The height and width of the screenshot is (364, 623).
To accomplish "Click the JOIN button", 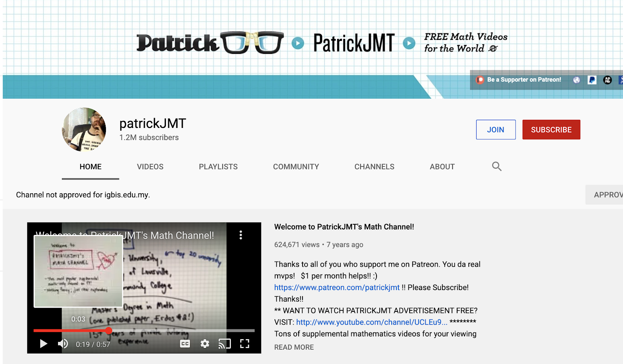I will point(496,129).
